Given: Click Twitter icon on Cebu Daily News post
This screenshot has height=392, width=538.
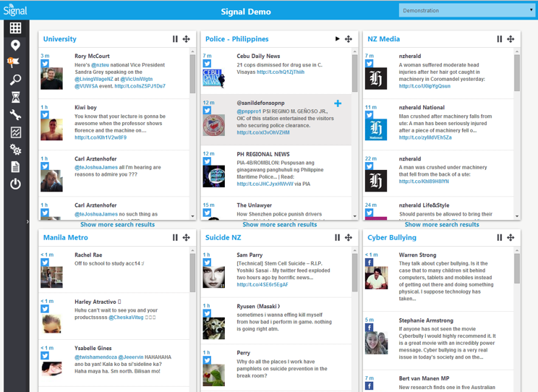Looking at the screenshot, I should point(207,64).
